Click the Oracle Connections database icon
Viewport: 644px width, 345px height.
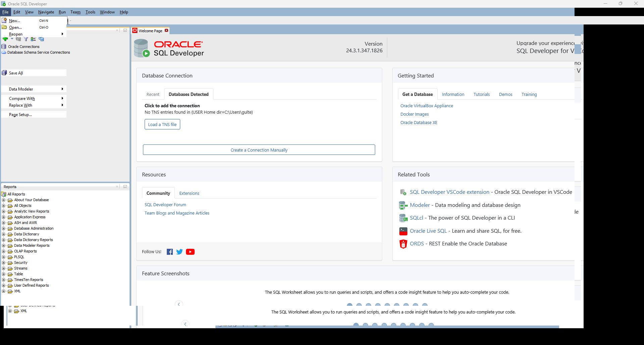[4, 47]
